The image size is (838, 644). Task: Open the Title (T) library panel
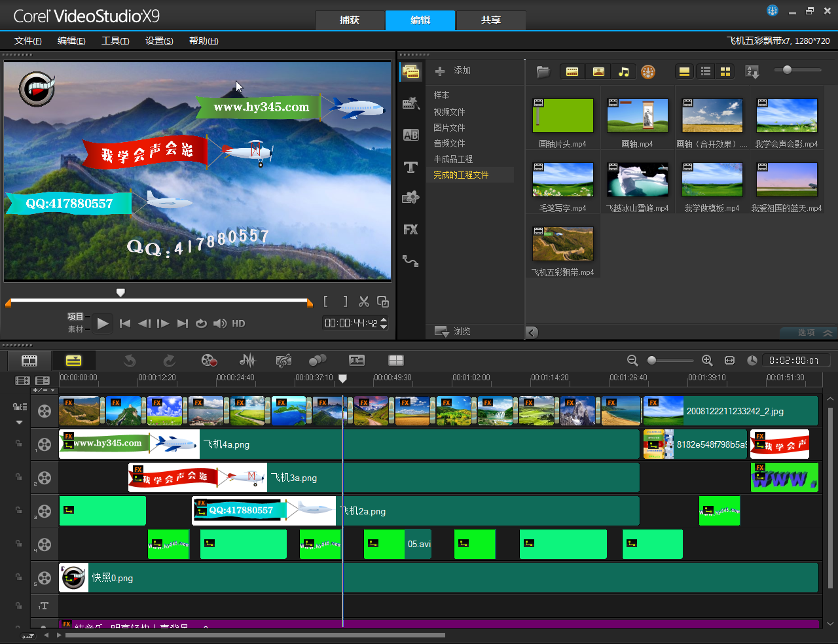pyautogui.click(x=411, y=167)
